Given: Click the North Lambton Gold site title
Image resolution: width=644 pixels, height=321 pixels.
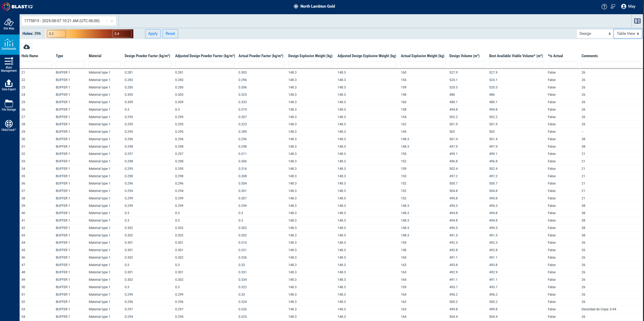Looking at the screenshot, I should [317, 6].
